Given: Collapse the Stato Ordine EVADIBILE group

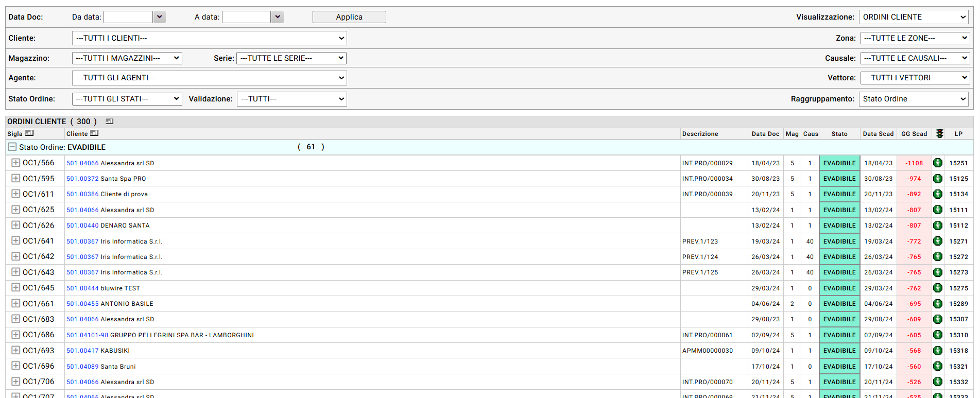Looking at the screenshot, I should pos(12,147).
